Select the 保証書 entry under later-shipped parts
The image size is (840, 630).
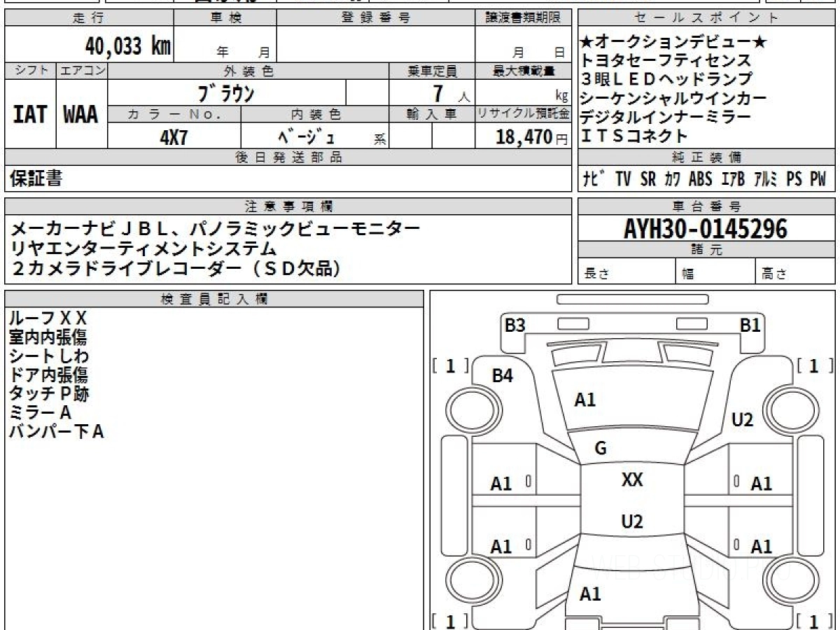click(36, 179)
